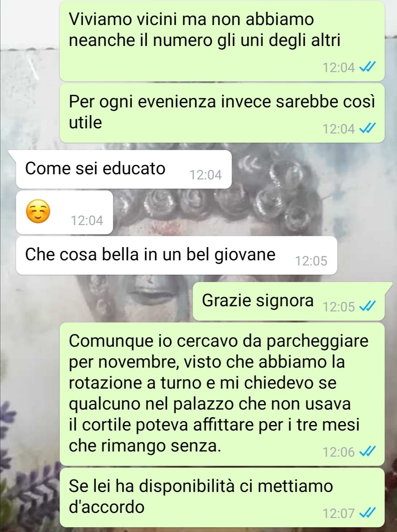
Task: Tap read ticks on 'Comunque io cercavo' message
Action: 367,451
